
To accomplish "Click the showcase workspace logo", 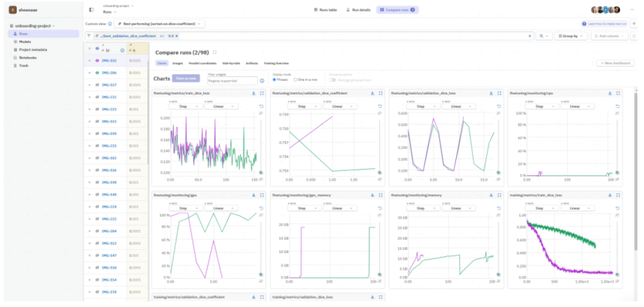I will 13,10.
